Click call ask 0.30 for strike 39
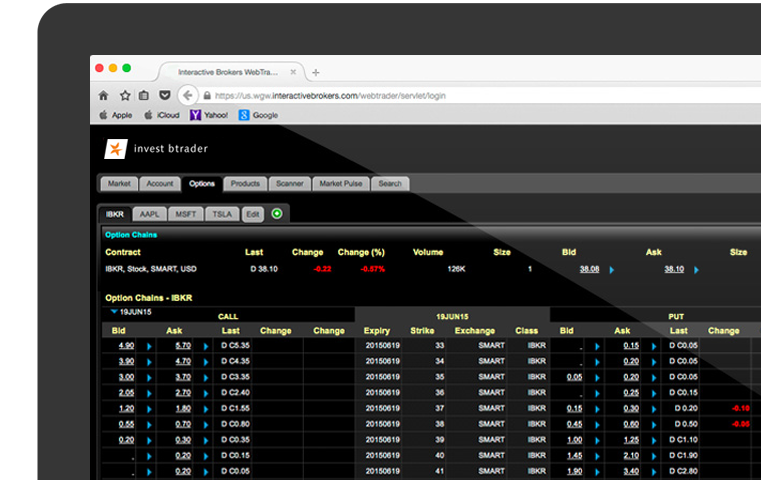This screenshot has width=761, height=480. pos(183,440)
